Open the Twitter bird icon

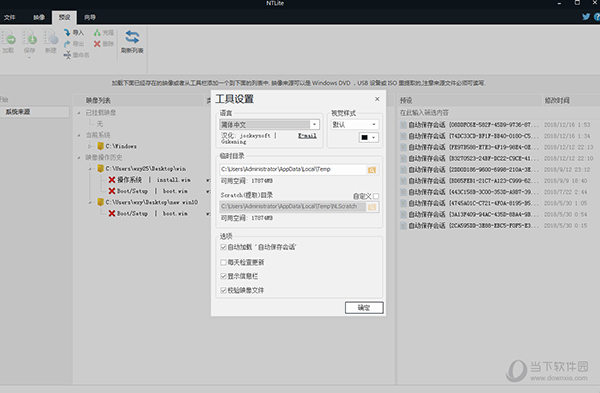586,17
